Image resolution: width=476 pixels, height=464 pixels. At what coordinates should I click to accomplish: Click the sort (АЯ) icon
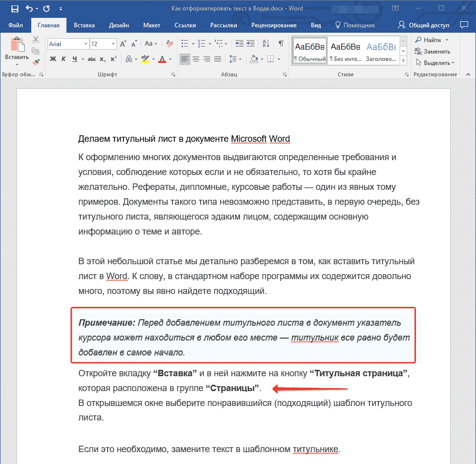[266, 43]
